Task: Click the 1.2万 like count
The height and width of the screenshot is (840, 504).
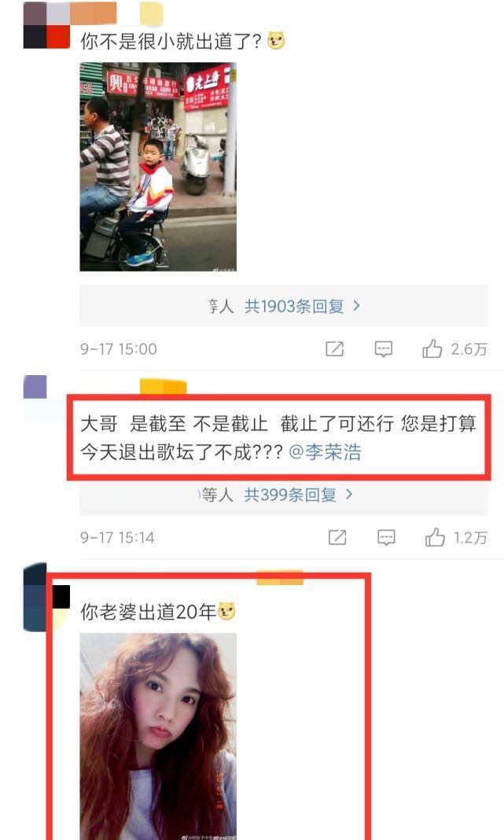Action: pos(471,537)
